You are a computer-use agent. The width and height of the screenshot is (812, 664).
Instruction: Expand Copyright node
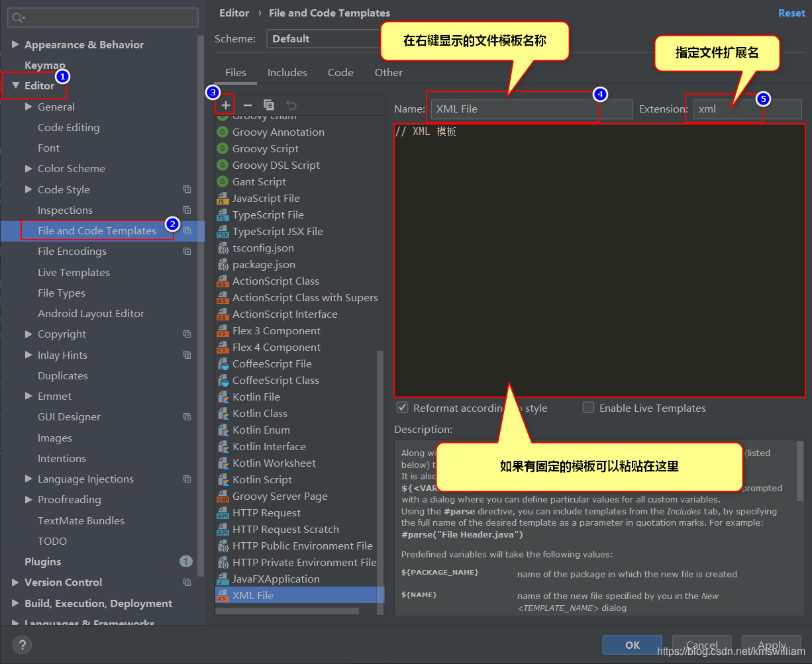(28, 334)
